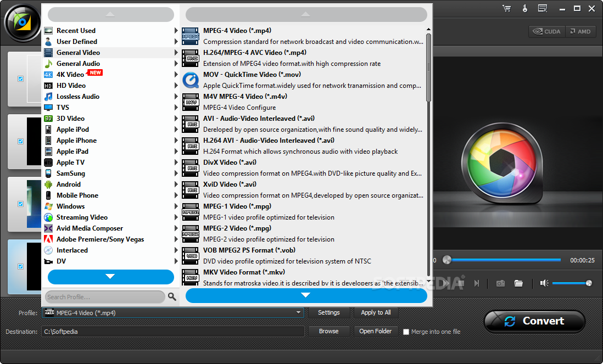Open the User Defined category

click(x=110, y=42)
